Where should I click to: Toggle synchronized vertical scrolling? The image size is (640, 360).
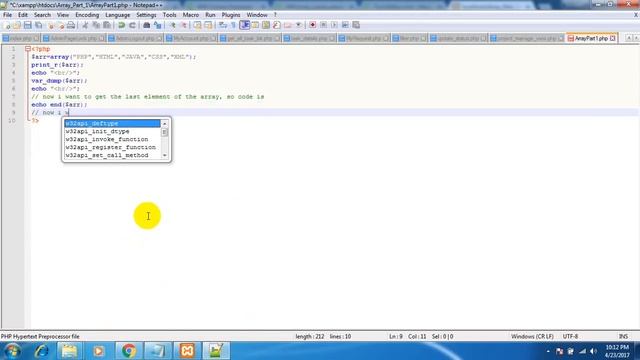point(197,25)
